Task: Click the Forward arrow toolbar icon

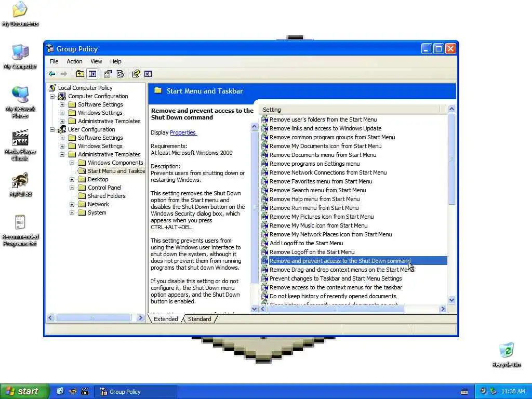Action: pyautogui.click(x=64, y=74)
